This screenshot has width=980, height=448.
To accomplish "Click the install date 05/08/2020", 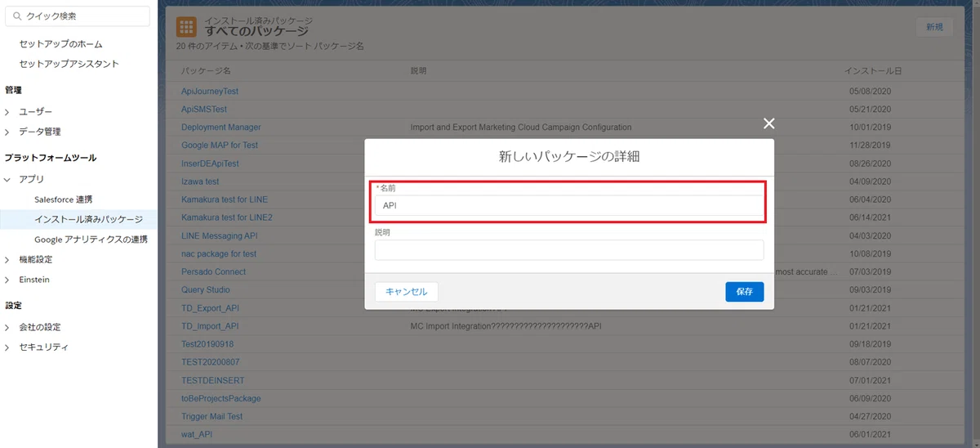I will coord(870,92).
